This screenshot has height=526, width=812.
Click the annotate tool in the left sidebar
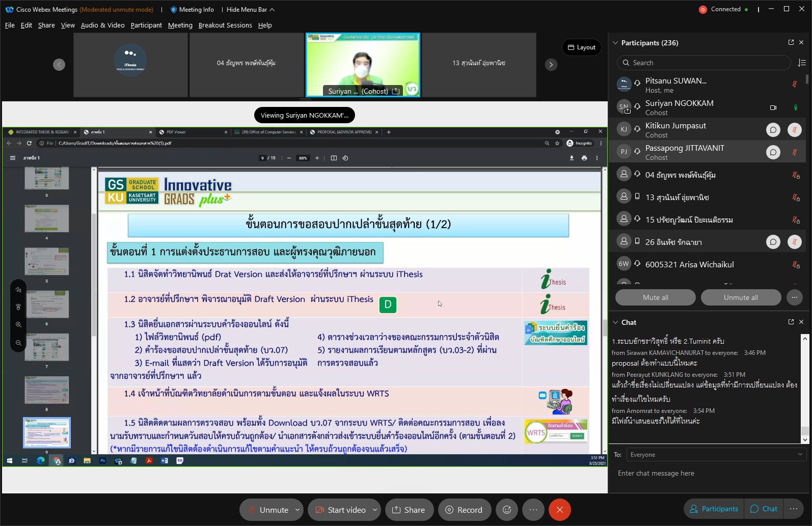tap(18, 290)
